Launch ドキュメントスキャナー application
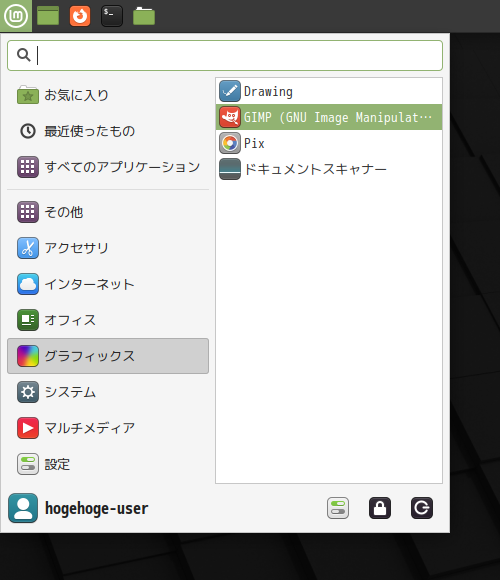The image size is (500, 580). click(329, 169)
